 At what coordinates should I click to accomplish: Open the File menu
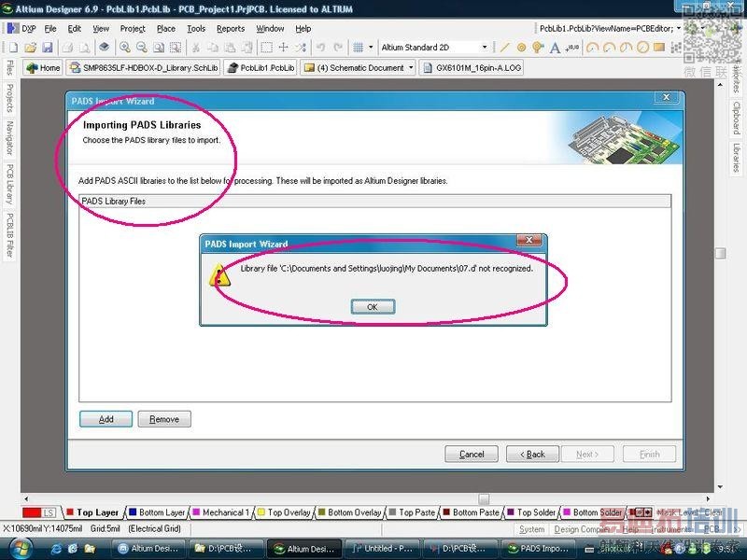(x=50, y=29)
